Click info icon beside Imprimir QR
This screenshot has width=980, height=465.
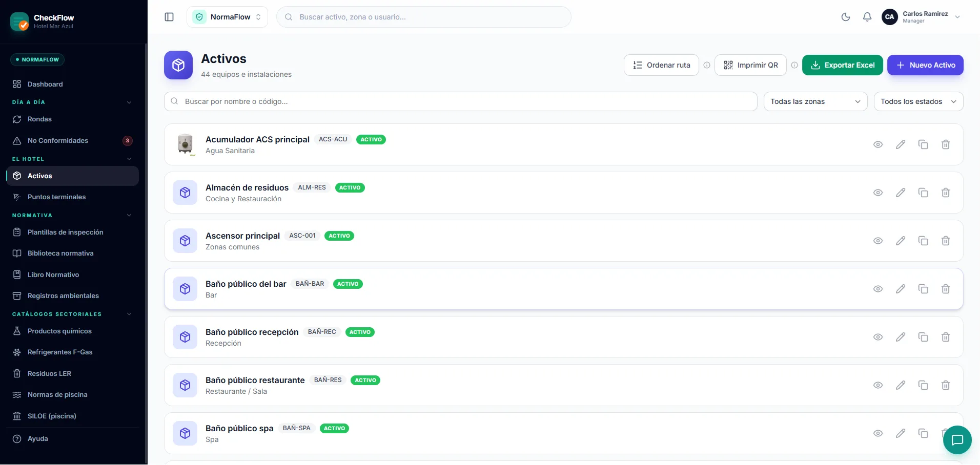pyautogui.click(x=794, y=65)
